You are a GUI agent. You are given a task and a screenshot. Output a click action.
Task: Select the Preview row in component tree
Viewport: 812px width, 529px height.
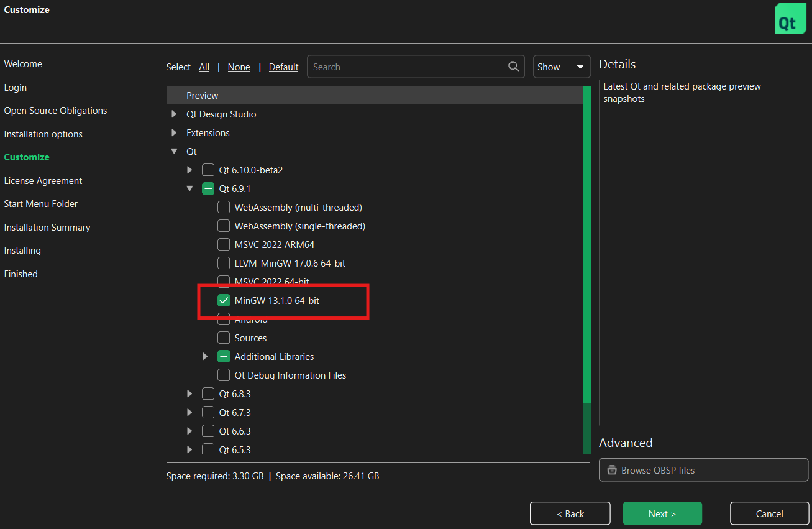374,95
